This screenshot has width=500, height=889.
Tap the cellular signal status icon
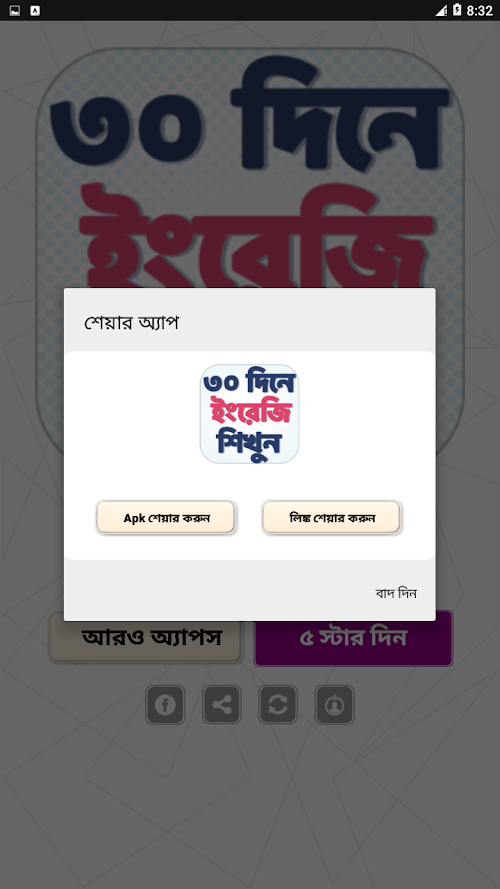tap(441, 11)
